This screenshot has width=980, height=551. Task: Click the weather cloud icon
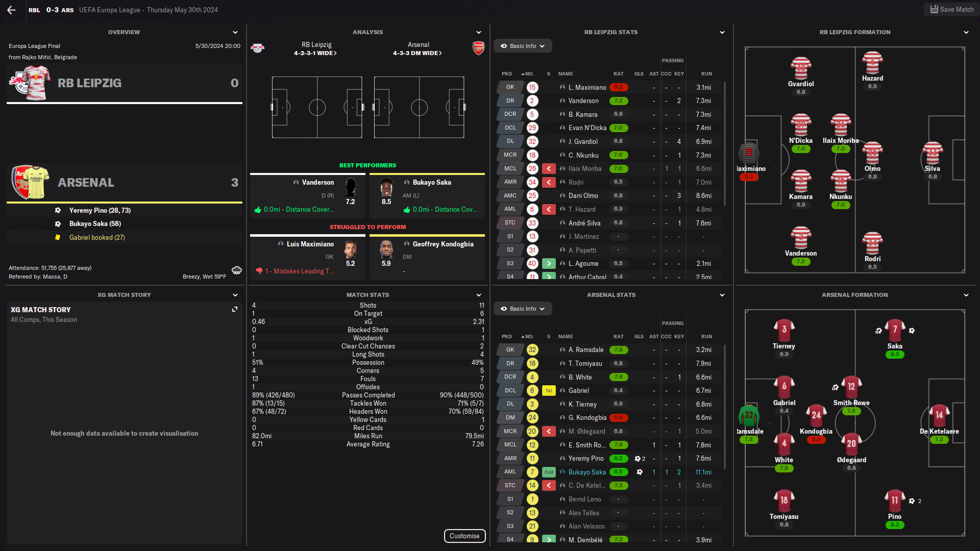(x=236, y=270)
